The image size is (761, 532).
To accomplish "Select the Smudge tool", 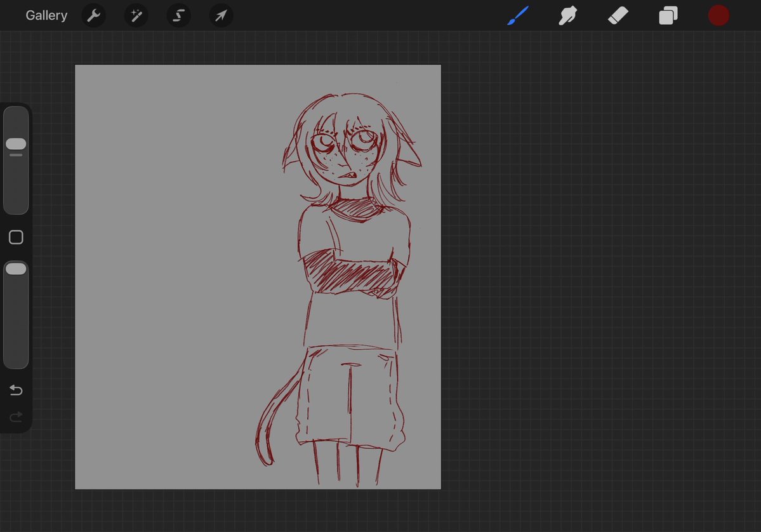I will [568, 15].
